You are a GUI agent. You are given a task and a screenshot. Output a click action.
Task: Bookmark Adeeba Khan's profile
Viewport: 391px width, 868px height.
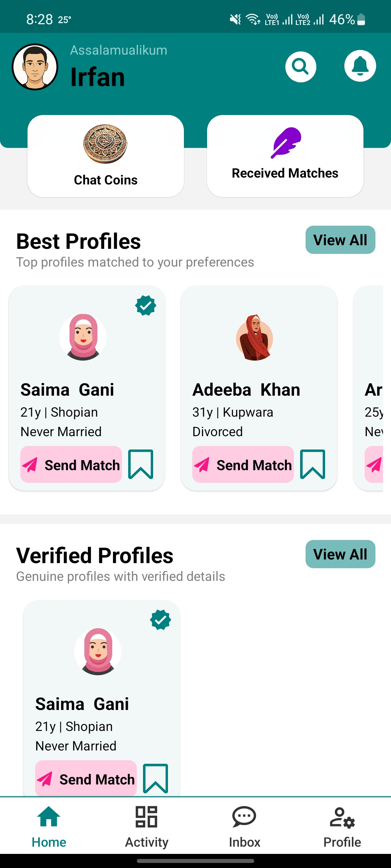pyautogui.click(x=313, y=464)
